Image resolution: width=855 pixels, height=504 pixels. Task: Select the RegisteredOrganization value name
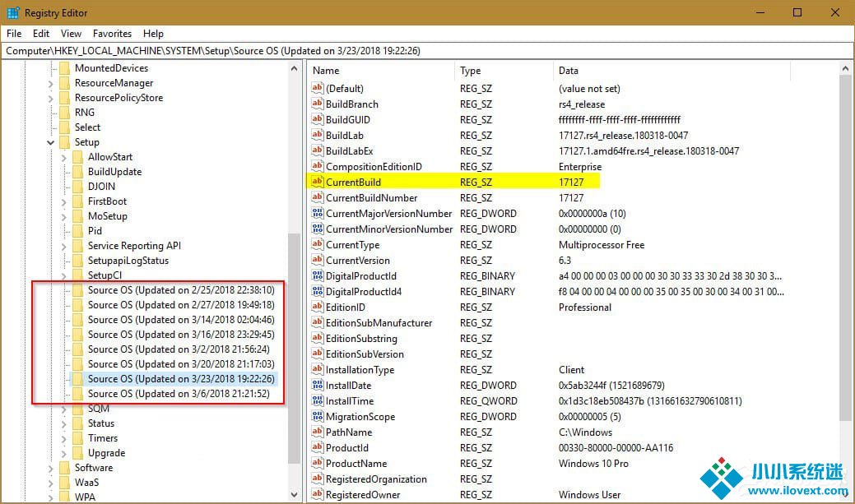[x=376, y=479]
